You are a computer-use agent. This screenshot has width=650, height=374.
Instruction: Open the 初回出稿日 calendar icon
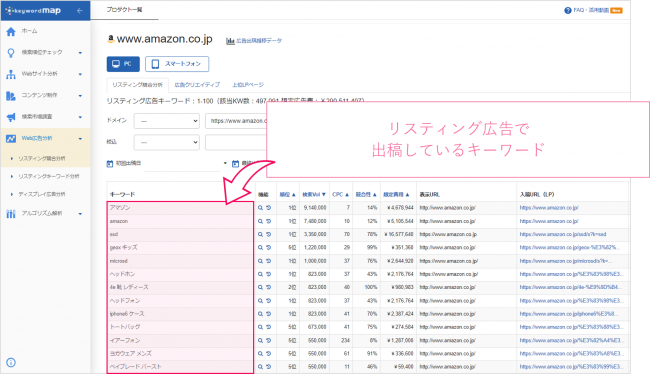point(110,164)
